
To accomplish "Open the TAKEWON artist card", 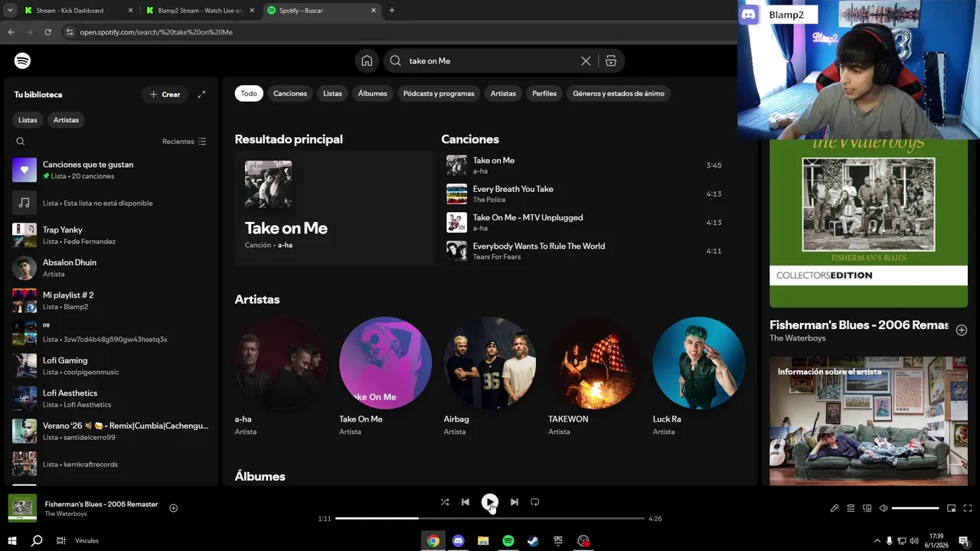I will 594,377.
